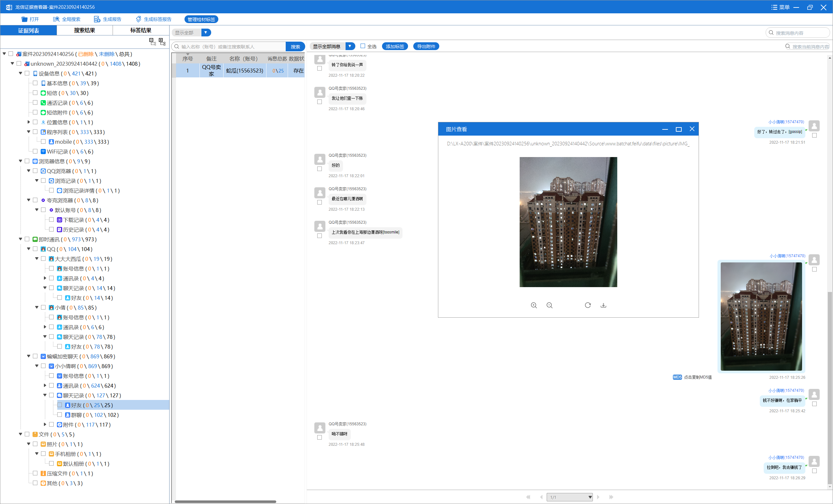Switch to 标签结果 tab
The height and width of the screenshot is (504, 833).
[141, 30]
